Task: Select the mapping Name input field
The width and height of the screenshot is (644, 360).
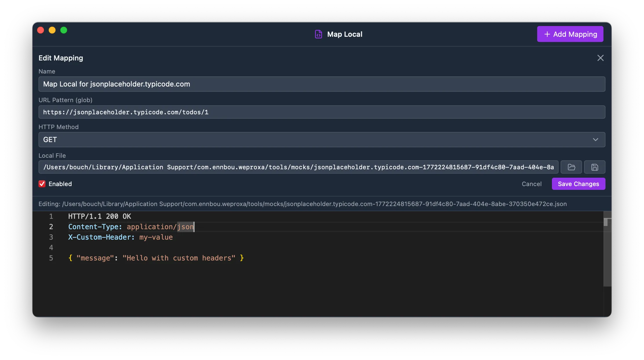Action: point(322,84)
